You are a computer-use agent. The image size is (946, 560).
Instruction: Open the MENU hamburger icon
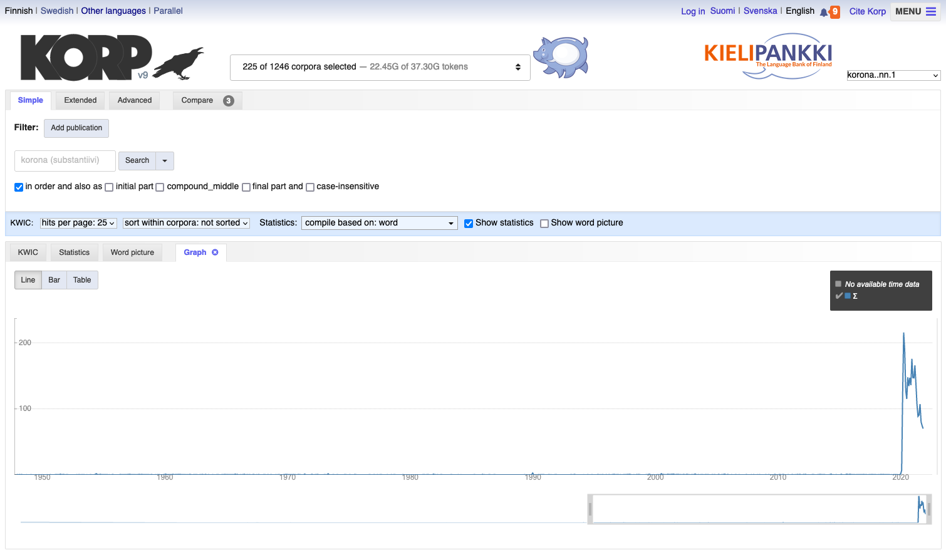931,11
